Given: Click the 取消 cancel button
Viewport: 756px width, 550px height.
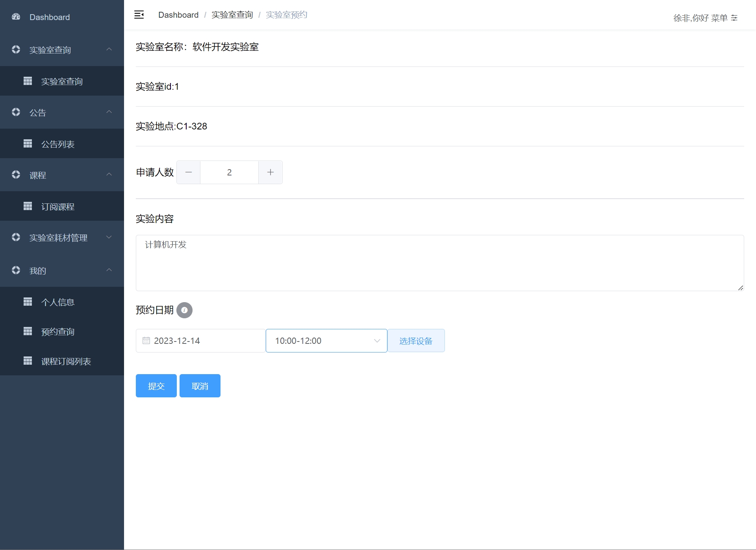Looking at the screenshot, I should [x=200, y=386].
